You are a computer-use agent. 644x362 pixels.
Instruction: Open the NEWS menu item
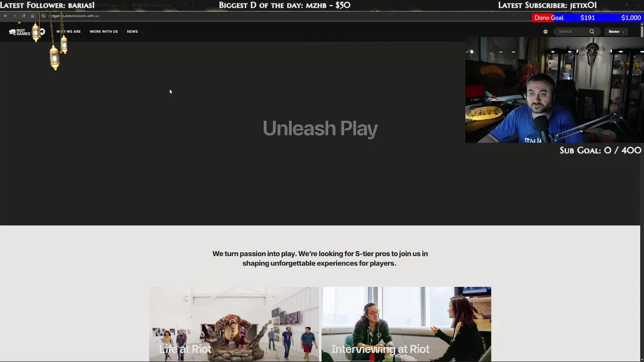click(x=132, y=32)
